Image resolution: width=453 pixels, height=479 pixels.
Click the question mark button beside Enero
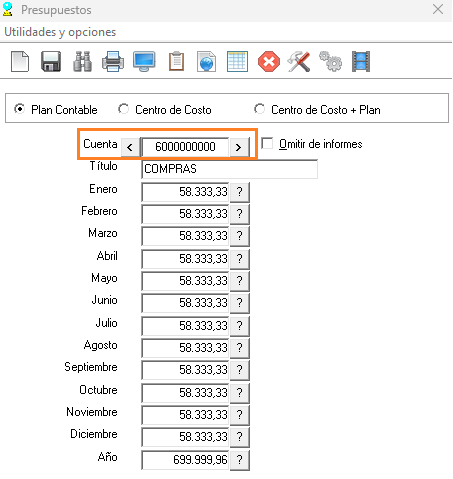(239, 192)
